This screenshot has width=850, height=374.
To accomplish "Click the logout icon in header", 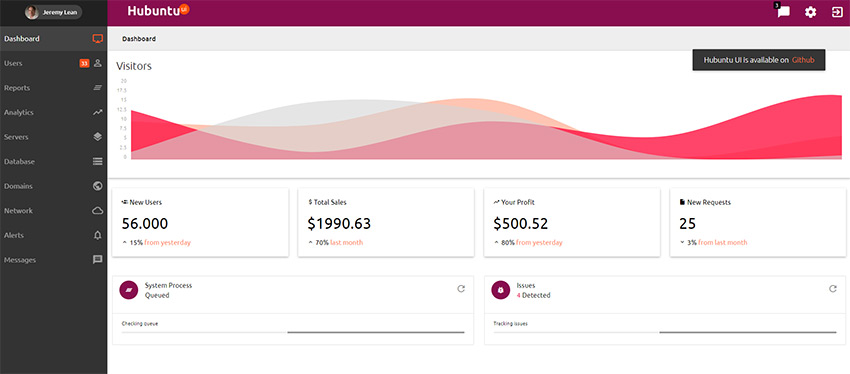I will [837, 12].
